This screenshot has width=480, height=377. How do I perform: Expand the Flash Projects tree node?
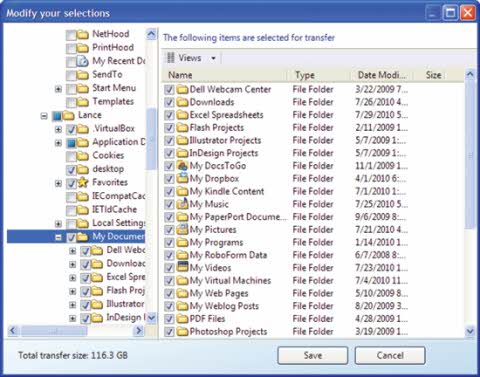(x=72, y=291)
